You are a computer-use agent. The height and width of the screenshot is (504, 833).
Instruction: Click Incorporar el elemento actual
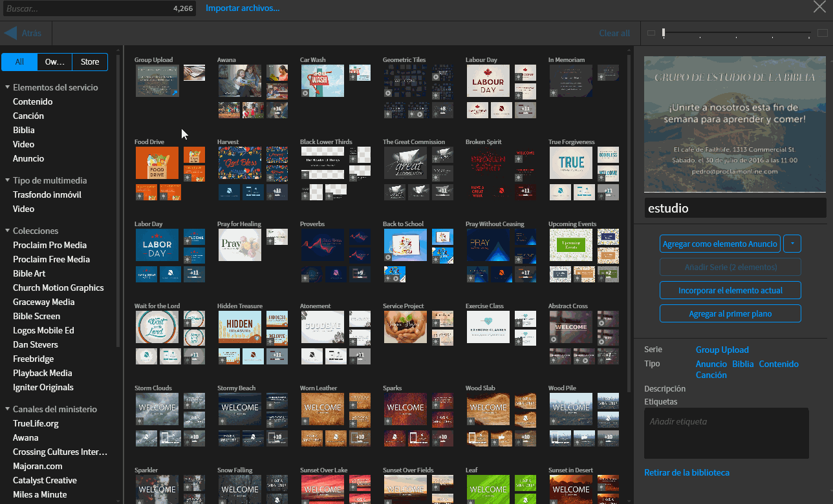pyautogui.click(x=730, y=290)
